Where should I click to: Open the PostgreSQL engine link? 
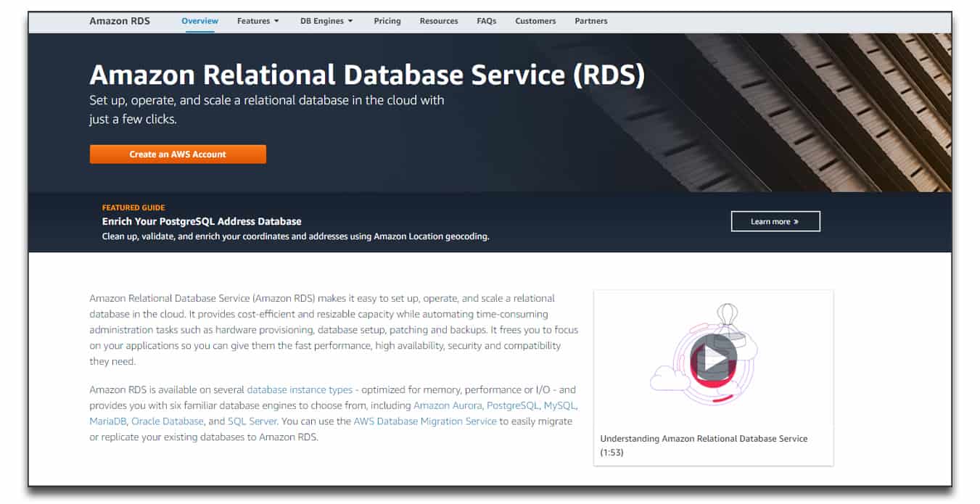point(512,405)
